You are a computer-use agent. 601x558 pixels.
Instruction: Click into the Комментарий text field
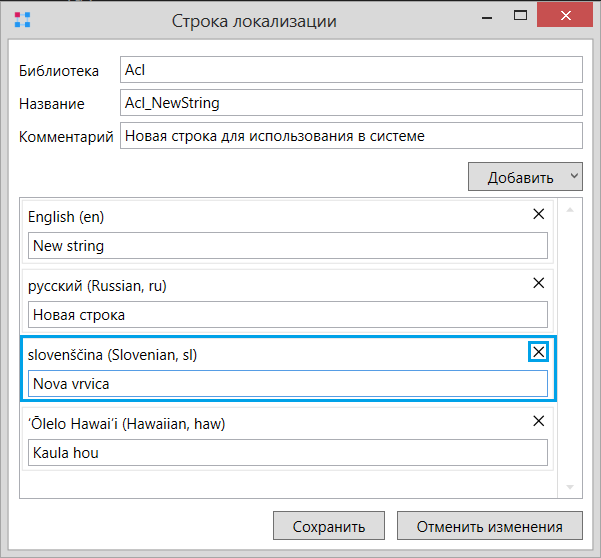(351, 135)
